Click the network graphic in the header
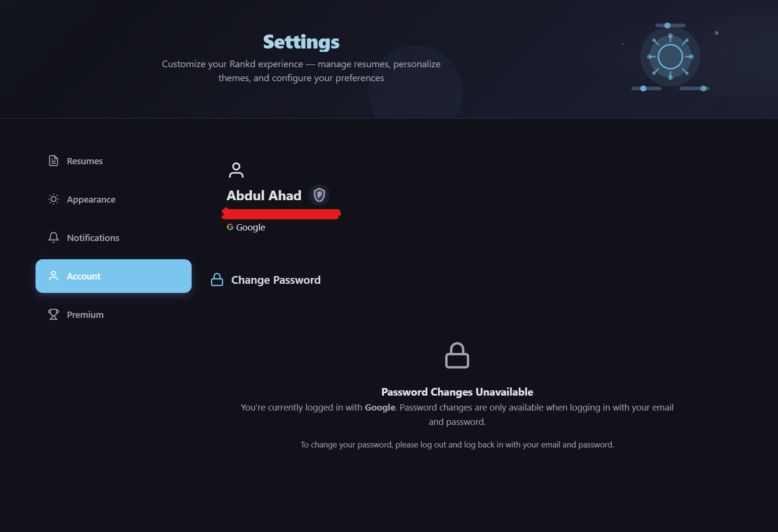The height and width of the screenshot is (532, 778). (x=669, y=57)
